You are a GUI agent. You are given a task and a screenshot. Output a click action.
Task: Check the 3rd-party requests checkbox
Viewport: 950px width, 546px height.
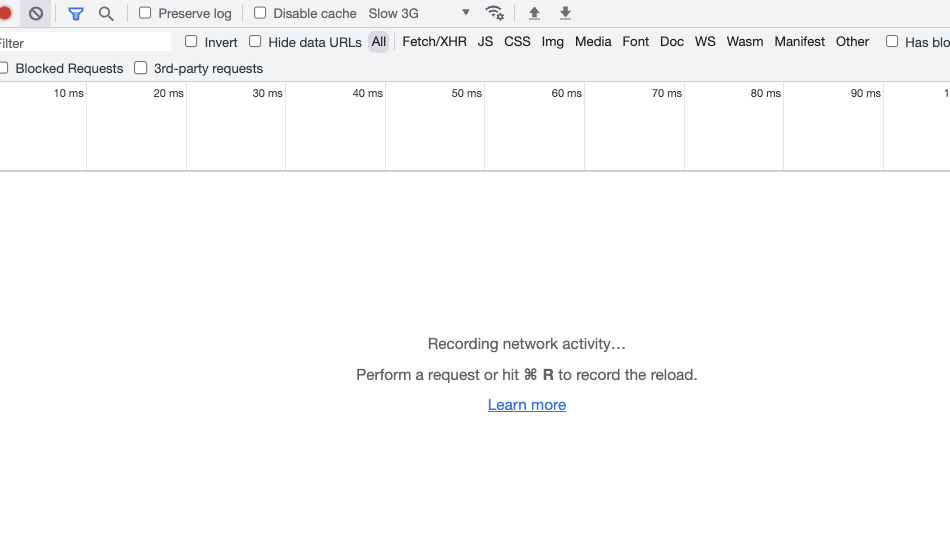coord(141,68)
